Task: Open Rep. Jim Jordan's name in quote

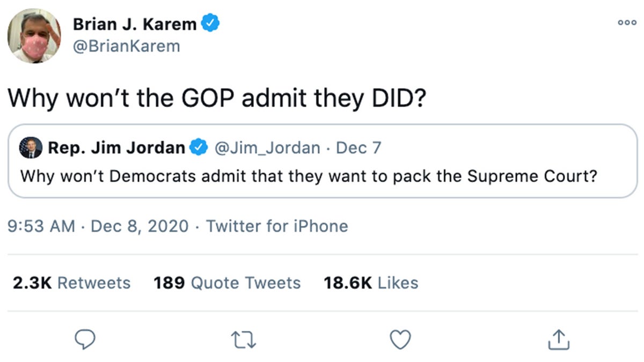Action: point(116,147)
